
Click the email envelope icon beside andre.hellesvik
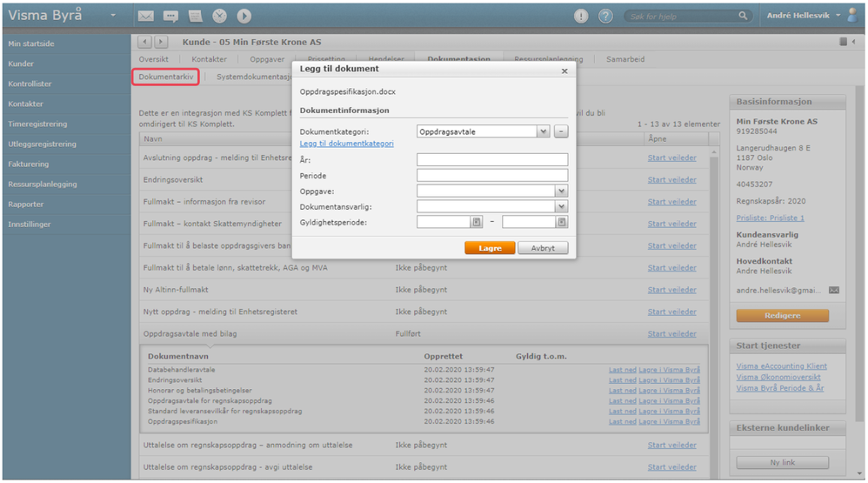(x=834, y=291)
